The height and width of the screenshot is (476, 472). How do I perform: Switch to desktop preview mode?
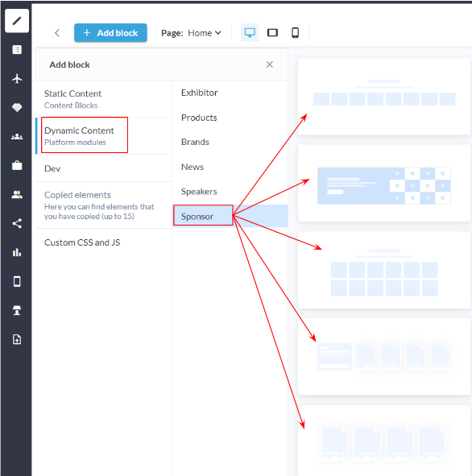(x=250, y=32)
